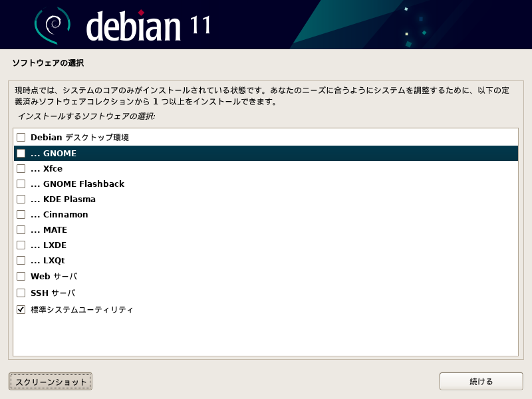Image resolution: width=532 pixels, height=399 pixels.
Task: Select the '... LXDE' row label
Action: click(x=49, y=245)
